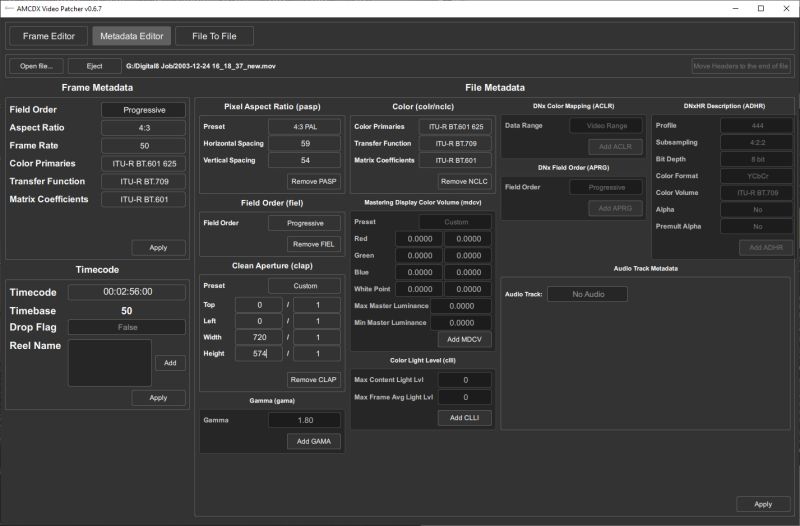Edit Clean Aperture Width value 720
Image resolution: width=800 pixels, height=526 pixels.
pyautogui.click(x=259, y=337)
